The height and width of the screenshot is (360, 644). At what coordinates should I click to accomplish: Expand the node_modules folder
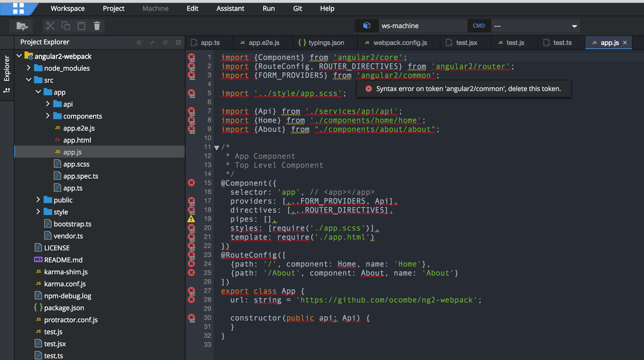[x=29, y=68]
